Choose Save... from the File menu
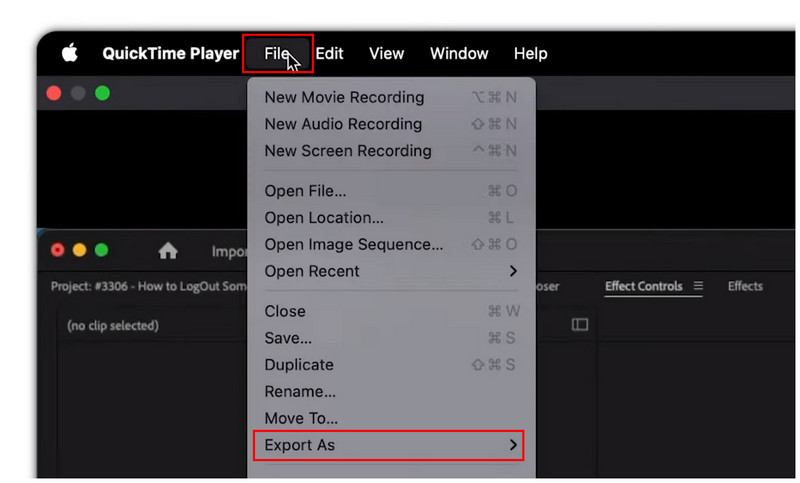Image resolution: width=800 pixels, height=483 pixels. point(391,338)
